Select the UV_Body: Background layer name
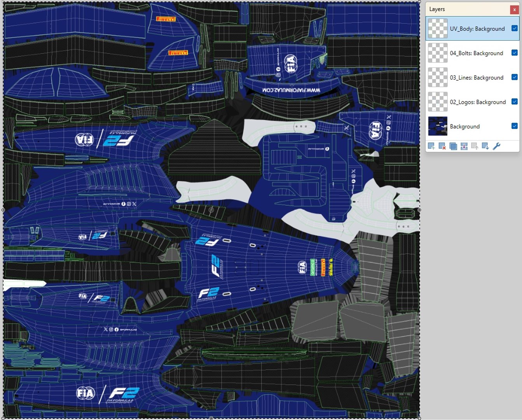This screenshot has width=522, height=420. tap(477, 29)
